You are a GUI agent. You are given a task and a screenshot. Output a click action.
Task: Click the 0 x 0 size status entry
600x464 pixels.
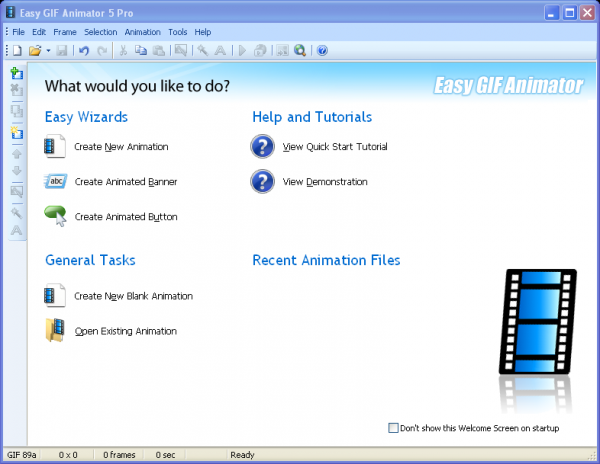coord(68,455)
